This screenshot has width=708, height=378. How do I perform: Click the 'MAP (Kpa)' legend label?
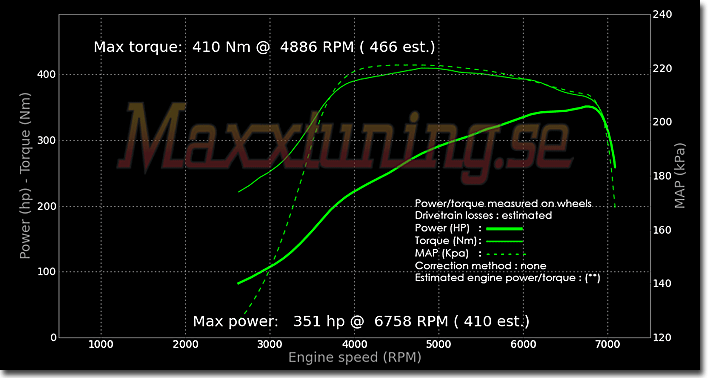[x=442, y=253]
